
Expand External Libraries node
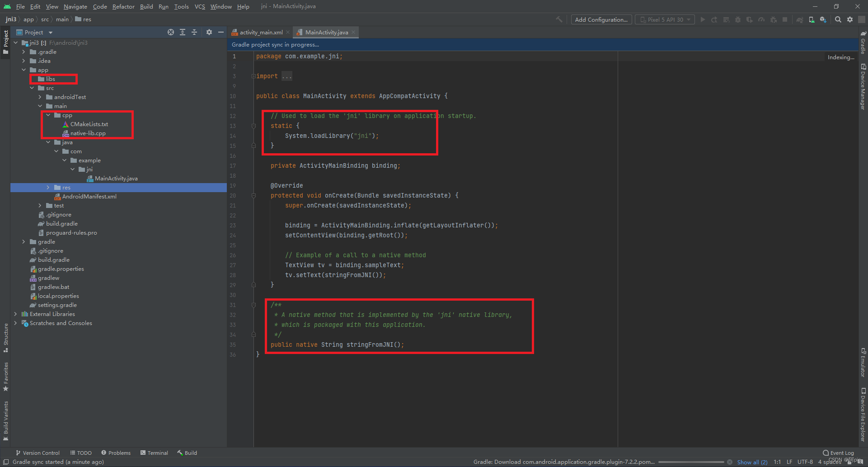pyautogui.click(x=15, y=314)
